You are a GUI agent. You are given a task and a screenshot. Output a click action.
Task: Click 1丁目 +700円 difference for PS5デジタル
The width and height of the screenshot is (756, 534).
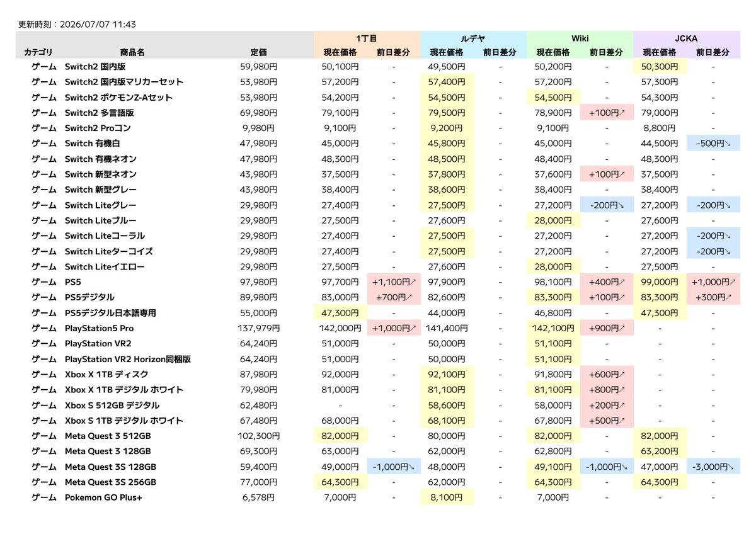393,297
